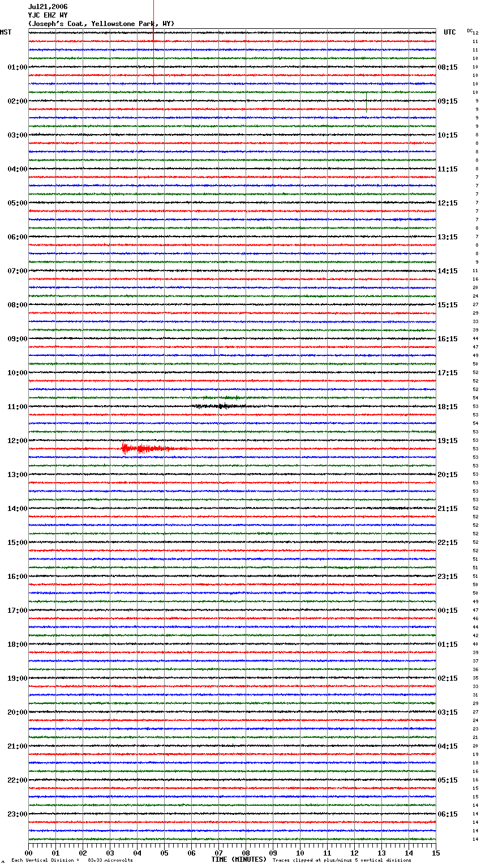481x868 pixels.
Task: Select the 07:00 MST time label
Action: click(18, 271)
